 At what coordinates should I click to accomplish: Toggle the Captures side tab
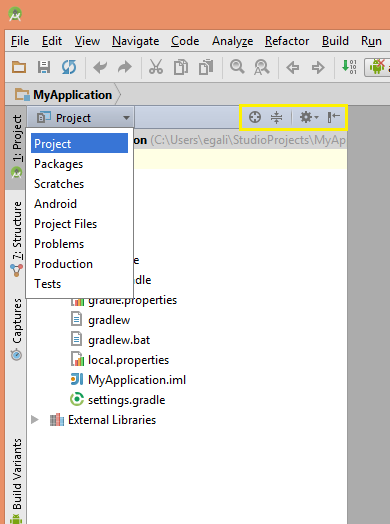pos(16,329)
